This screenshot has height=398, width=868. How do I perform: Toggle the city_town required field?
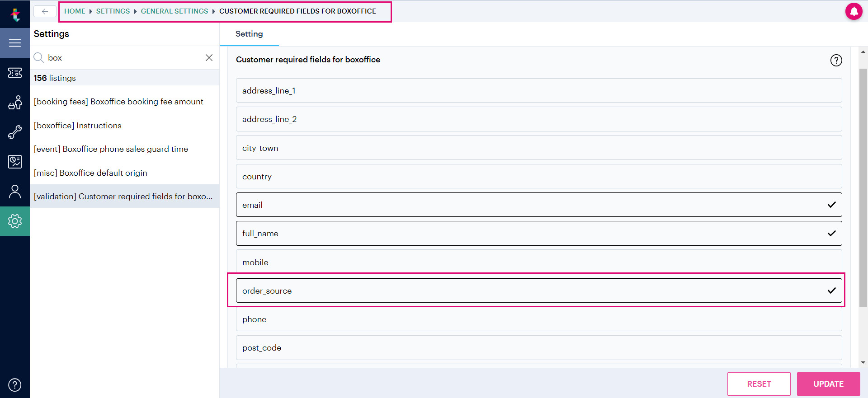click(x=539, y=148)
